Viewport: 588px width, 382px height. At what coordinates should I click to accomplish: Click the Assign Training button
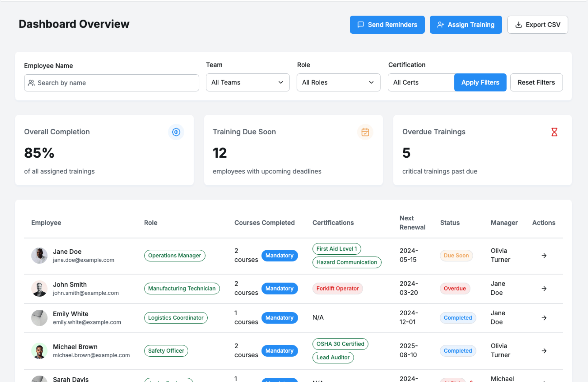coord(466,25)
